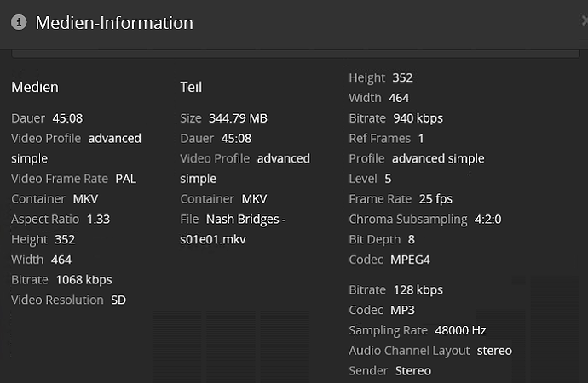
Task: Select the Teil section heading
Action: coord(191,87)
